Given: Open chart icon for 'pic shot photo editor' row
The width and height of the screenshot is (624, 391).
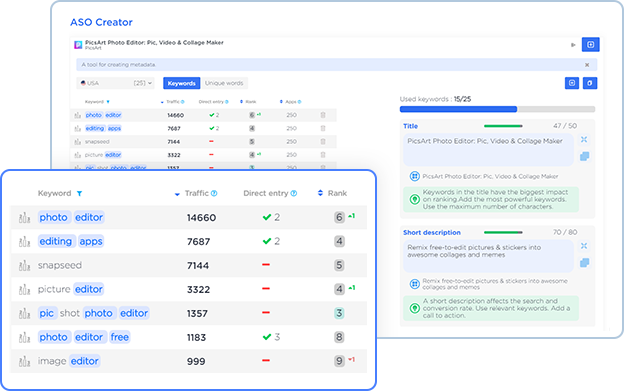Looking at the screenshot, I should tap(24, 313).
